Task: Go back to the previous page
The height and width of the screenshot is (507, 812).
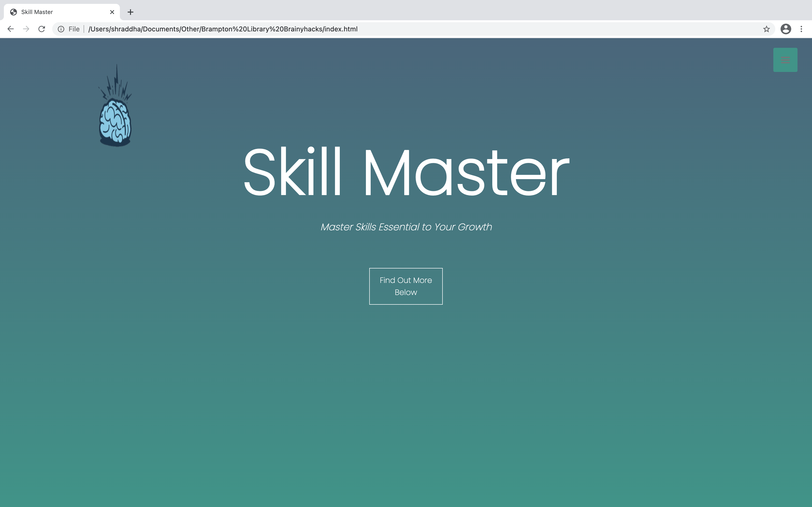Action: (10, 29)
